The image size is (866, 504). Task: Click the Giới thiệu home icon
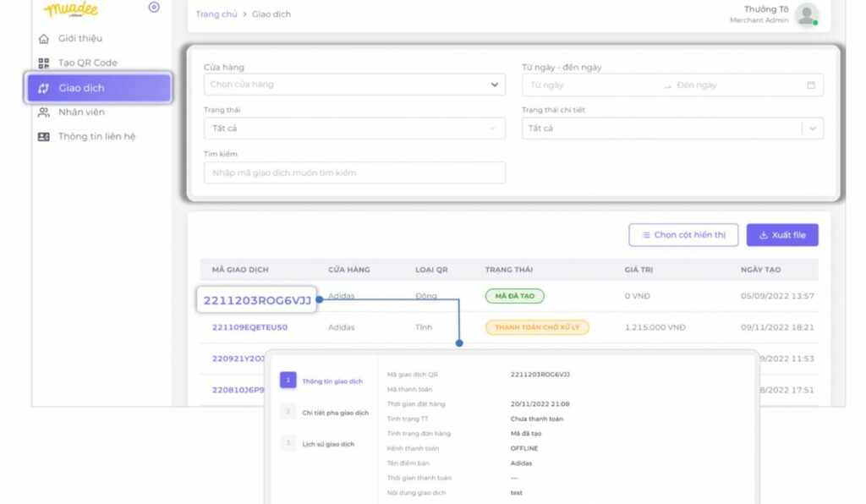[x=44, y=39]
